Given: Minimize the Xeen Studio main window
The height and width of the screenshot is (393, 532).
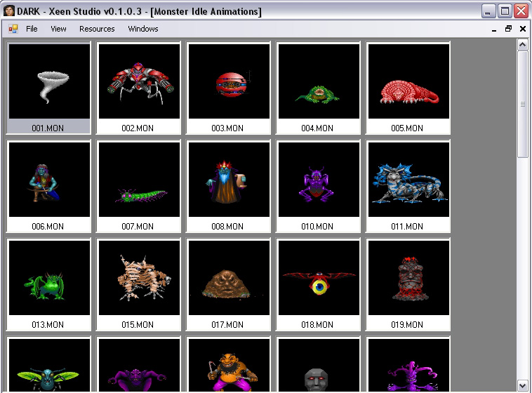Looking at the screenshot, I should [x=488, y=11].
